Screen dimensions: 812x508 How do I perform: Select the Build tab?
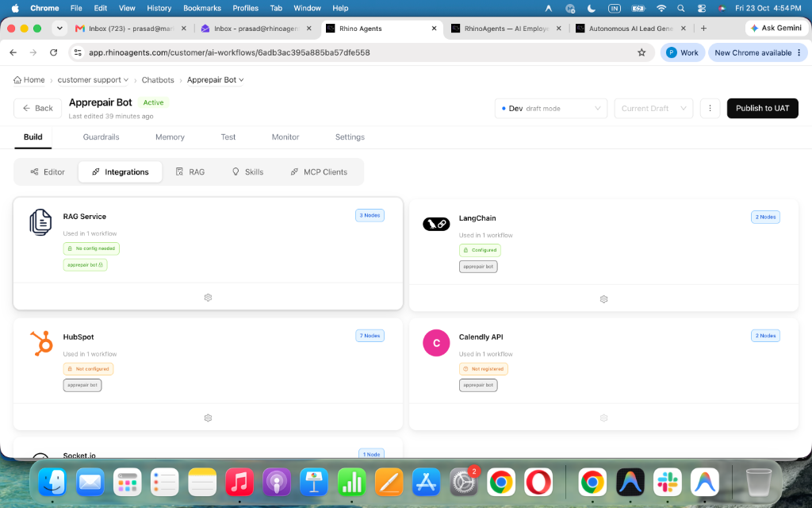coord(33,137)
